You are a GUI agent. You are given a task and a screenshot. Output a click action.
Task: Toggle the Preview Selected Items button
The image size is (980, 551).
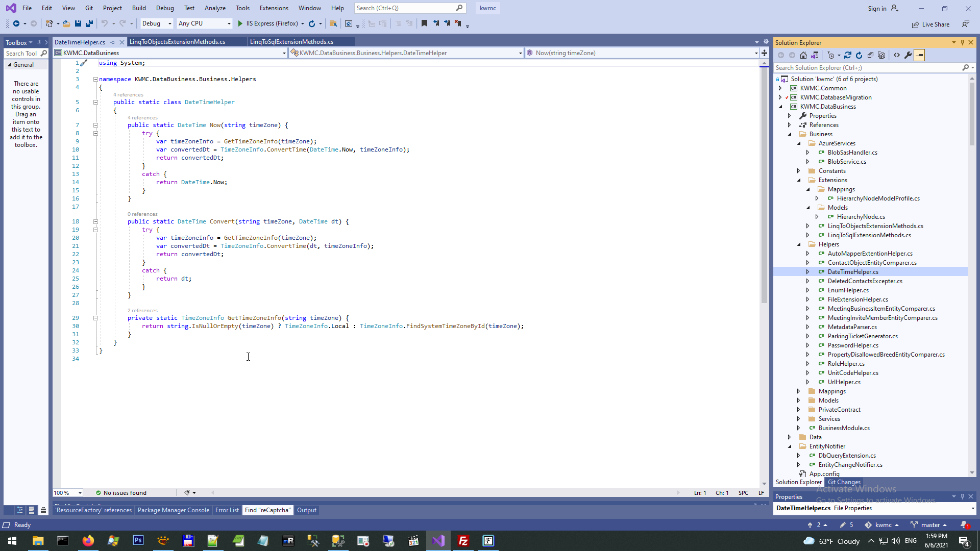point(919,55)
